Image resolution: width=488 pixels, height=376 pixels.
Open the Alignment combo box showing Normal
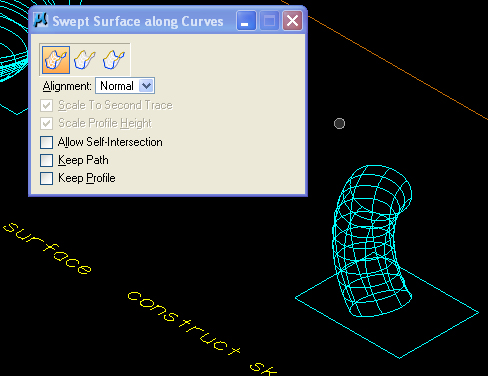(125, 86)
